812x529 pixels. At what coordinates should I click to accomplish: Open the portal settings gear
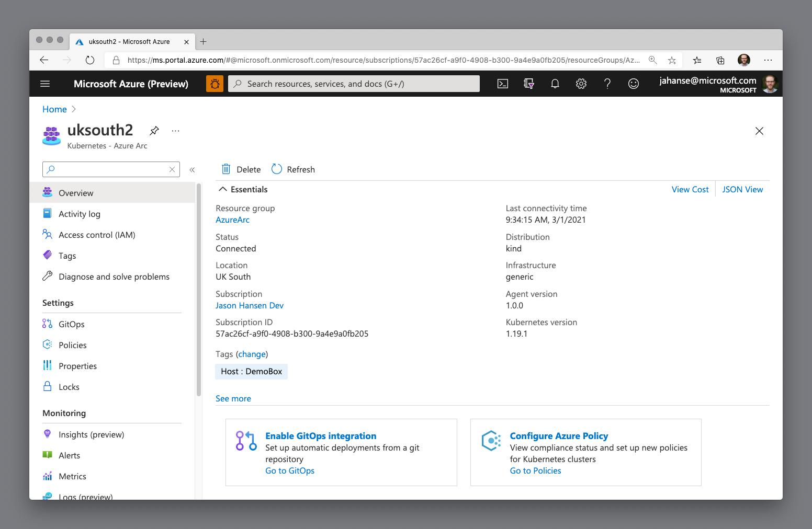point(581,84)
